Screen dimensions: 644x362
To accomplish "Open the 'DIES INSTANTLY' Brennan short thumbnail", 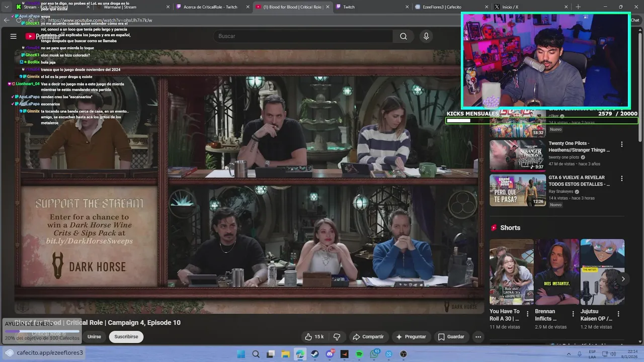I will [557, 272].
